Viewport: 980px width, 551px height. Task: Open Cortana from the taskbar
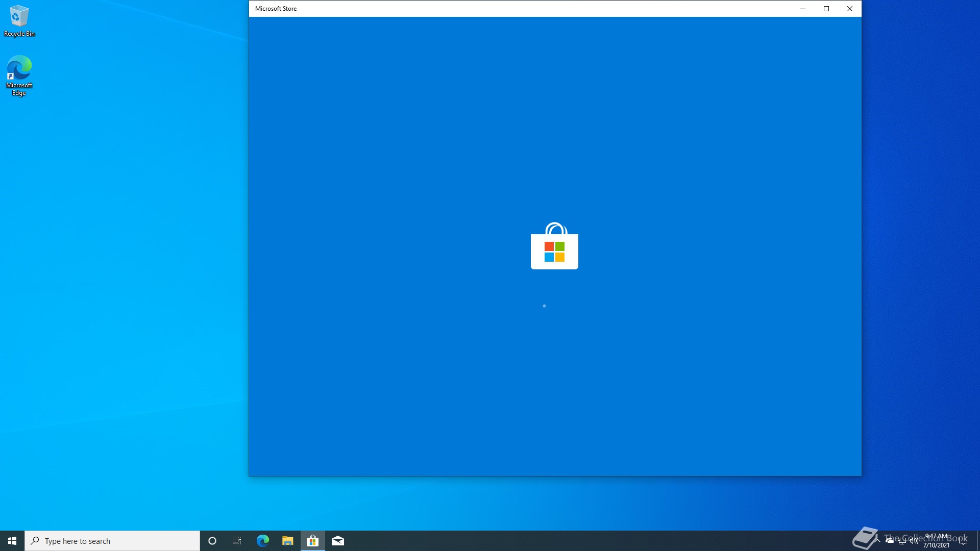(212, 541)
